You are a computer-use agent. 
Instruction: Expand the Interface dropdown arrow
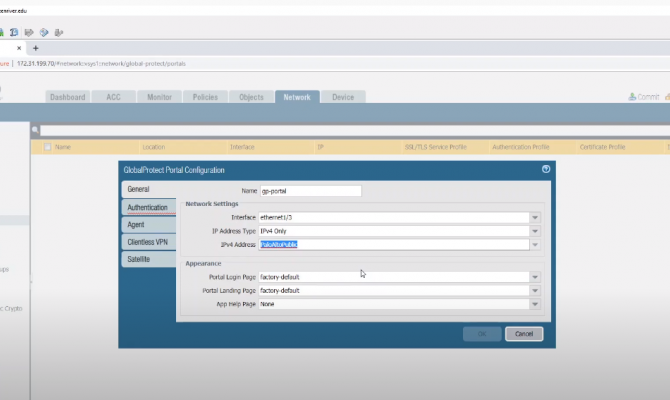coord(535,218)
